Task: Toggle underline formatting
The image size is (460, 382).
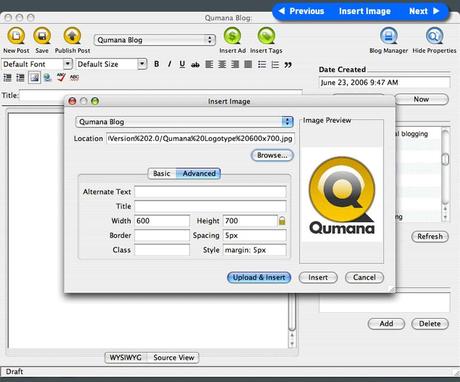Action: (x=182, y=64)
